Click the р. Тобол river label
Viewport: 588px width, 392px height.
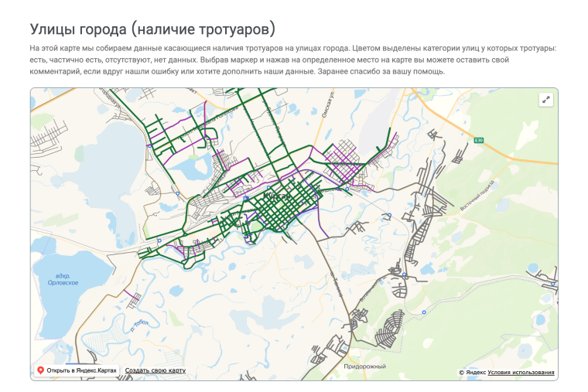pyautogui.click(x=141, y=324)
